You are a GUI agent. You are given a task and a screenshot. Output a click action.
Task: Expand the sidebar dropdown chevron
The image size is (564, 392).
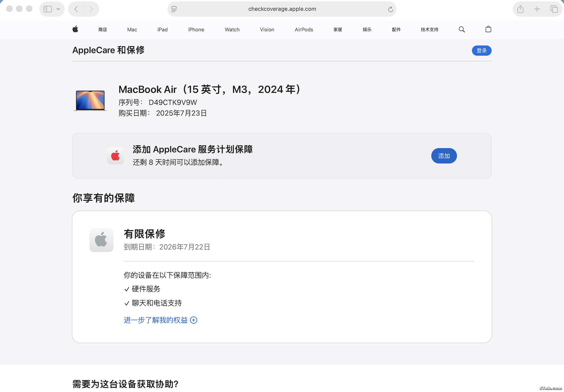[x=58, y=9]
